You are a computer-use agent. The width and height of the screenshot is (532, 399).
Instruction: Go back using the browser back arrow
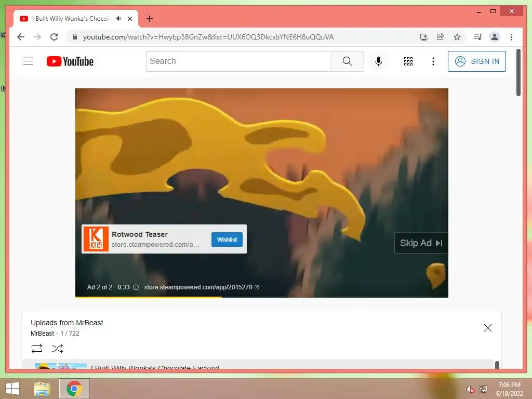click(21, 37)
